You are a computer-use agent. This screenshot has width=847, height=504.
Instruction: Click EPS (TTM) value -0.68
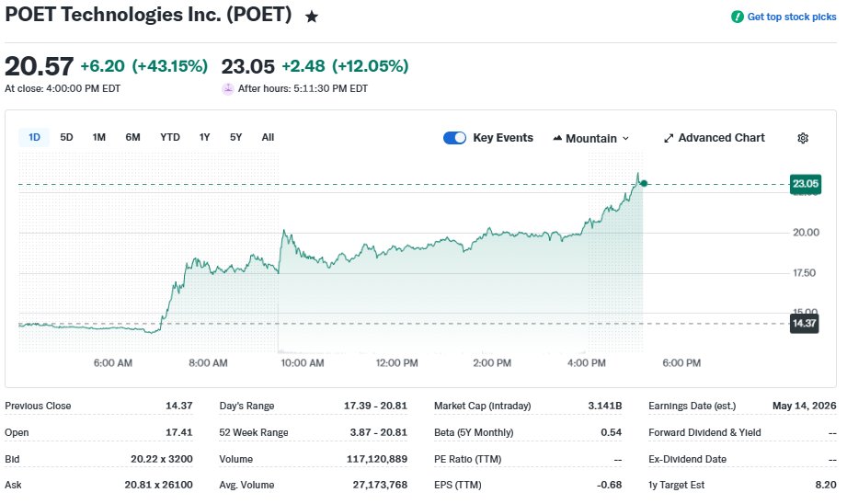tap(609, 485)
